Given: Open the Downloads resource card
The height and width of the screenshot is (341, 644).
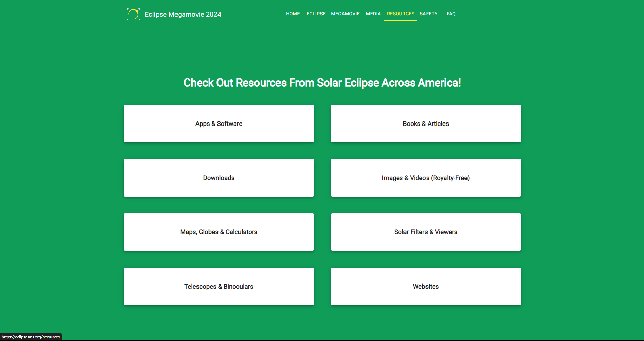Looking at the screenshot, I should (219, 178).
